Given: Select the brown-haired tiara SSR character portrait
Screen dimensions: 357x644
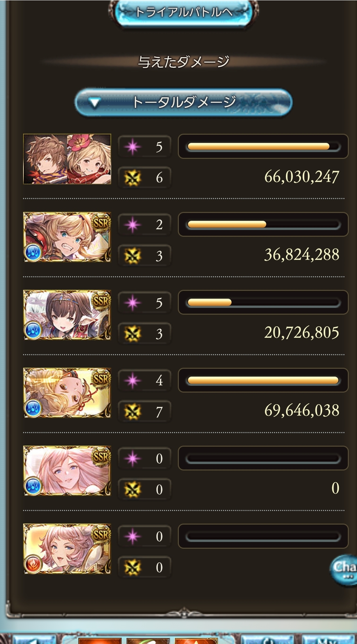Looking at the screenshot, I should 67,315.
